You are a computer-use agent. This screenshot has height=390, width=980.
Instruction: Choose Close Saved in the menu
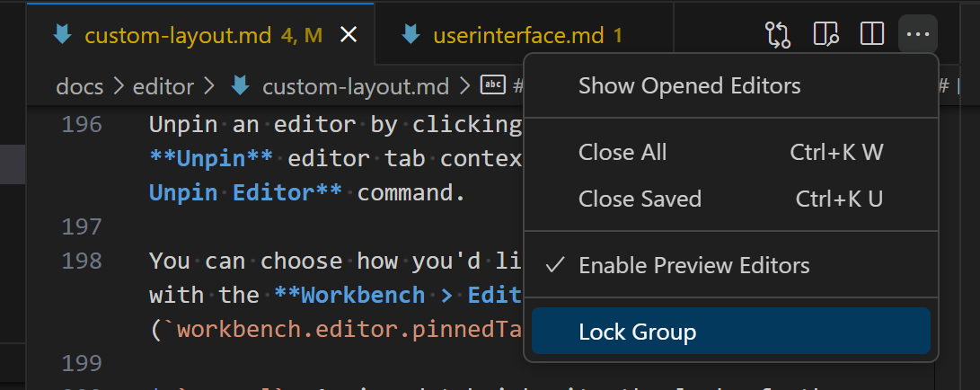pyautogui.click(x=640, y=198)
